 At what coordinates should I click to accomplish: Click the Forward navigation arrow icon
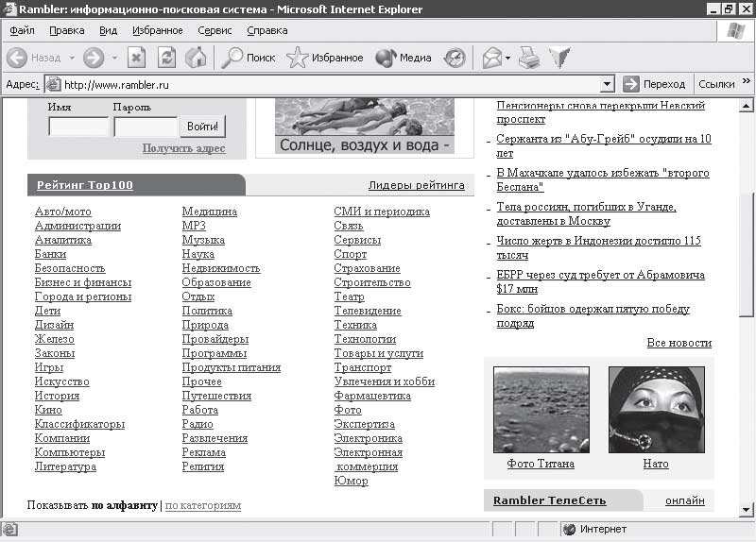tap(93, 58)
